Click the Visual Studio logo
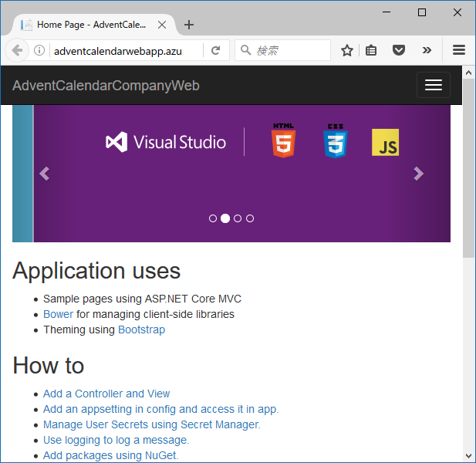This screenshot has height=463, width=476. pyautogui.click(x=166, y=142)
